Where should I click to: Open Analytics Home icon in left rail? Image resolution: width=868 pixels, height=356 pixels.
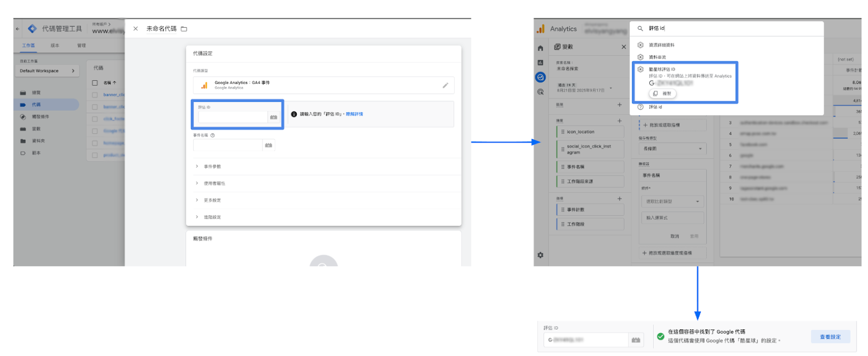click(x=540, y=48)
